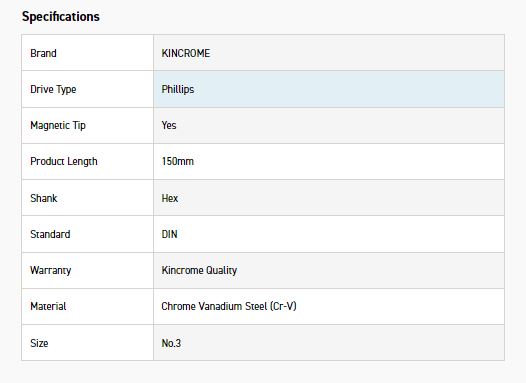Click the Yes magnetic tip value
The width and height of the screenshot is (526, 383).
coord(169,125)
